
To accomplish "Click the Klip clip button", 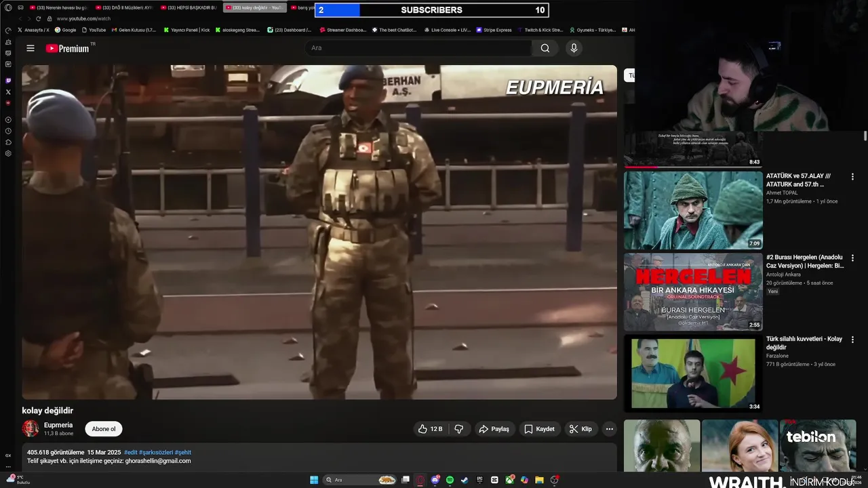I will [580, 429].
